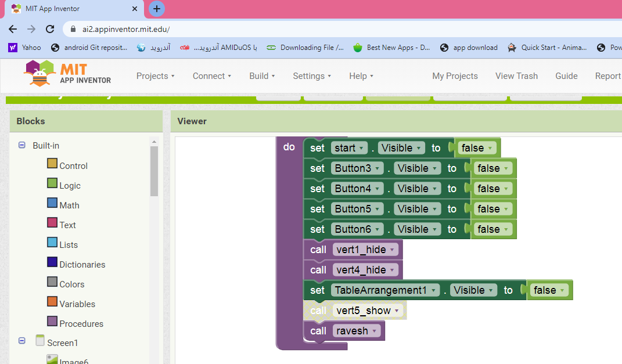622x364 pixels.
Task: Select the Lists blocks category
Action: click(68, 244)
